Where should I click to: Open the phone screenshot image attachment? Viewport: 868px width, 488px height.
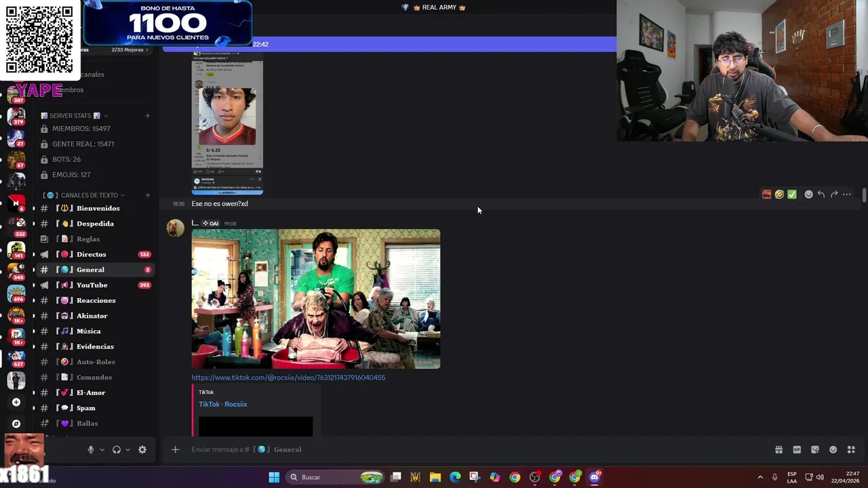point(227,123)
